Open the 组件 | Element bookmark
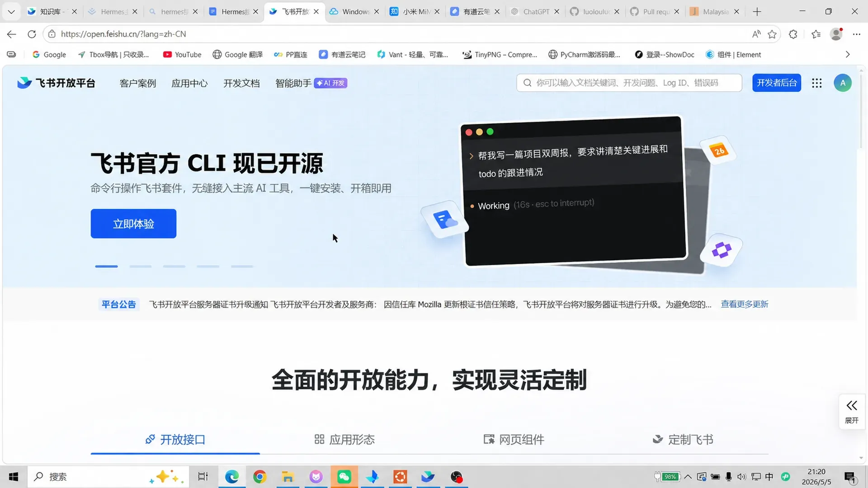This screenshot has height=488, width=868. [733, 55]
